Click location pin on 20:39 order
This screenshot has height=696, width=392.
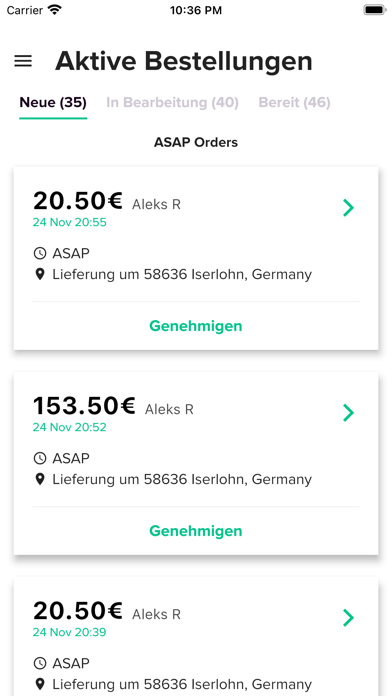click(40, 684)
